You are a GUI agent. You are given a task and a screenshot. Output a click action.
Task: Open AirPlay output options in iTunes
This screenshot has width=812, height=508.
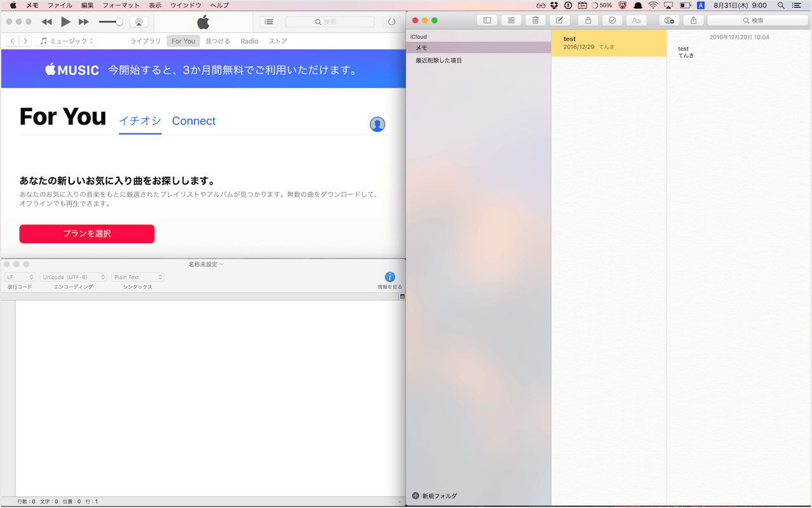139,22
